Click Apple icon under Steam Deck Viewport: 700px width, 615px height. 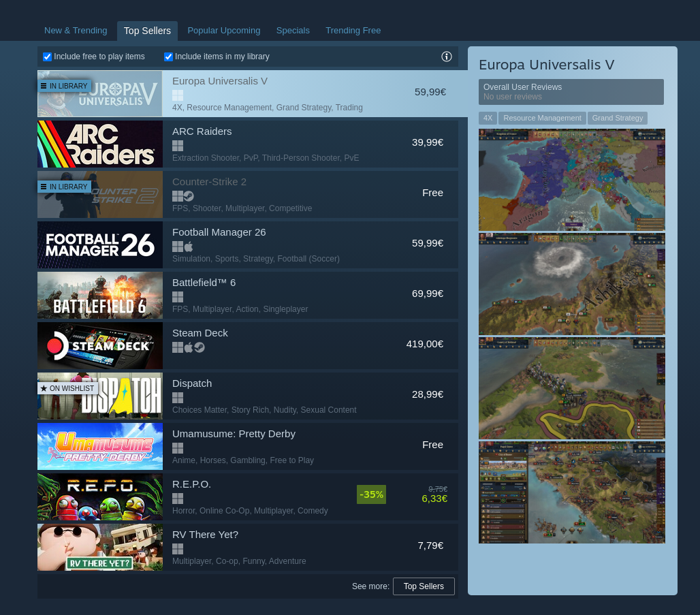pos(189,347)
